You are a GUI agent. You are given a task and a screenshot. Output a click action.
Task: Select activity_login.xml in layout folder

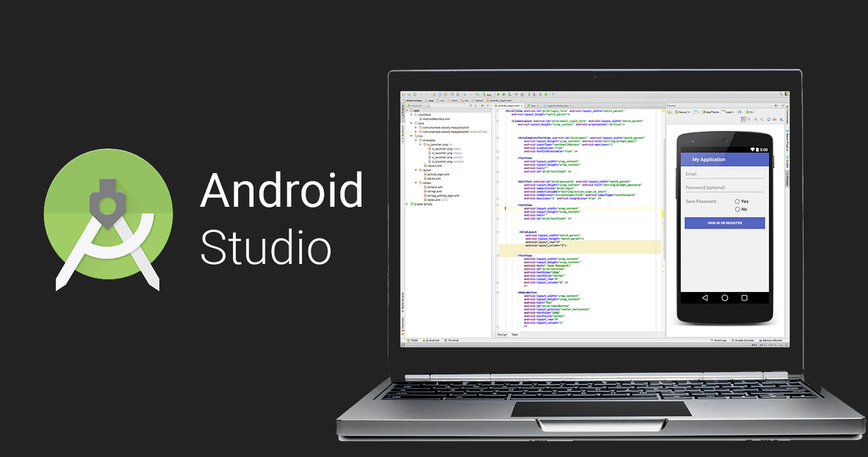436,174
